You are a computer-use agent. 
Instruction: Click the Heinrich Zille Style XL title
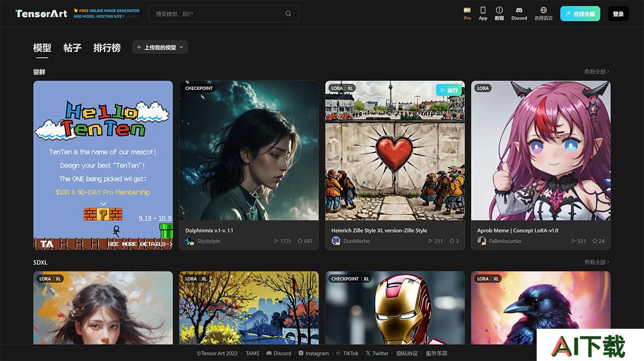click(379, 230)
